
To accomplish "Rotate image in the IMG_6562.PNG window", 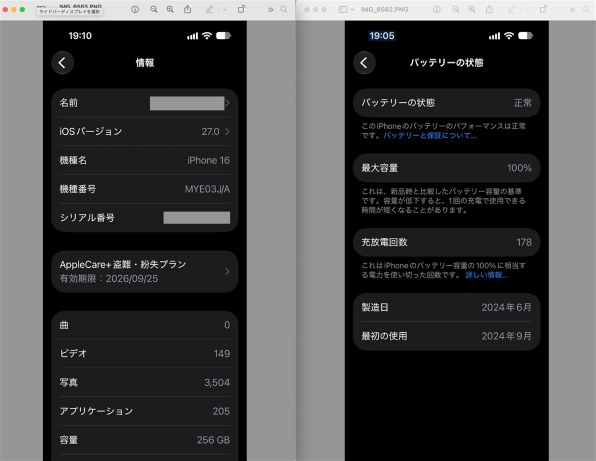I will [x=543, y=10].
